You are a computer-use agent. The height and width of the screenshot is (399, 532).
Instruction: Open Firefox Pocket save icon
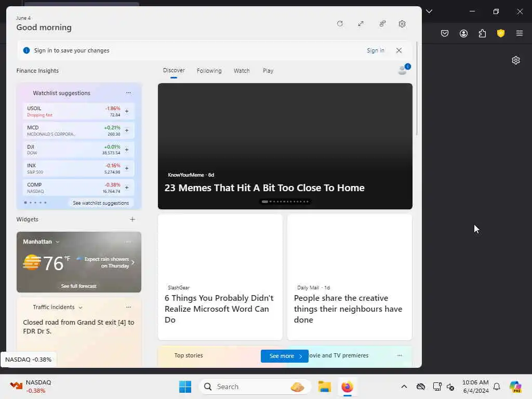(x=445, y=33)
